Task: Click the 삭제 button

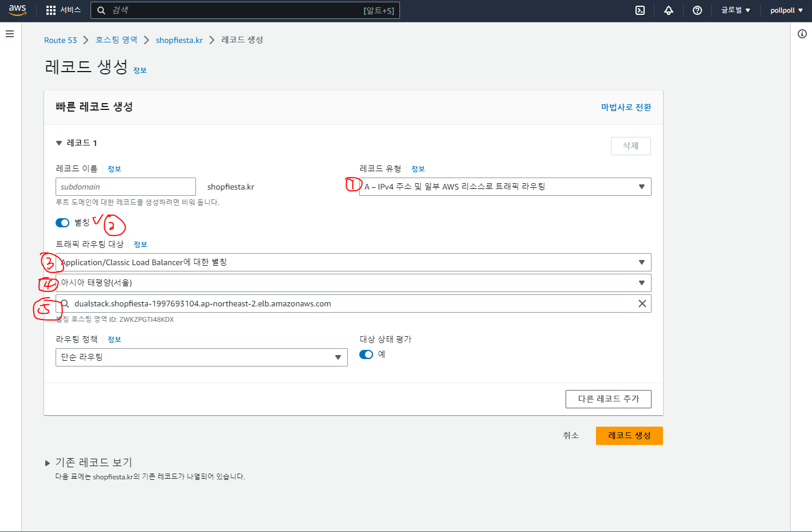Action: click(631, 146)
